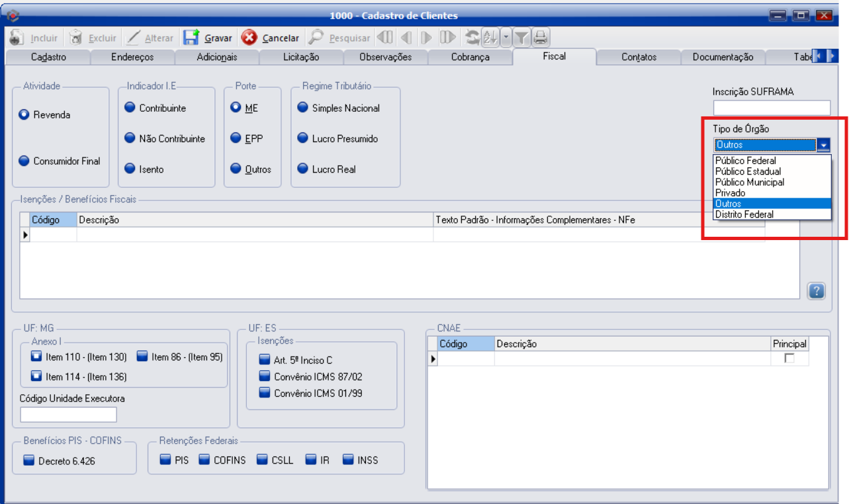Enable the Decreto 6.426 checkbox
Image resolution: width=849 pixels, height=504 pixels.
tap(28, 461)
